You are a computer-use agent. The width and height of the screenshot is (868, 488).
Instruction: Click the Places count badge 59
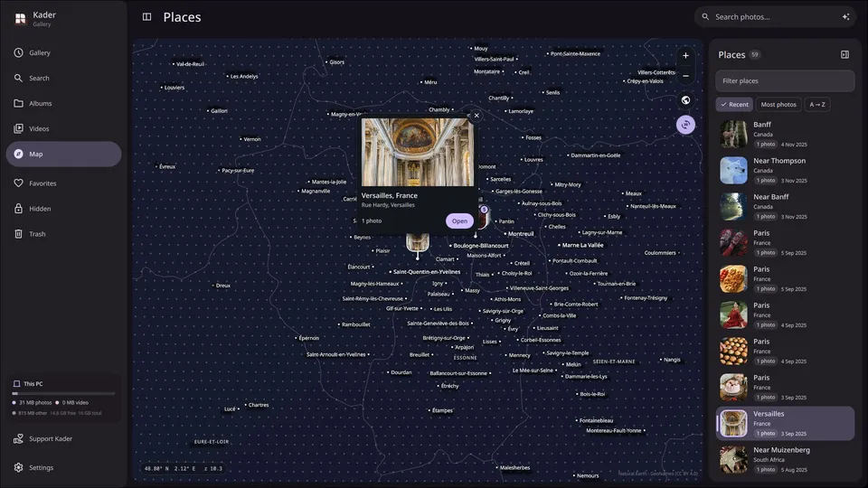pos(754,55)
